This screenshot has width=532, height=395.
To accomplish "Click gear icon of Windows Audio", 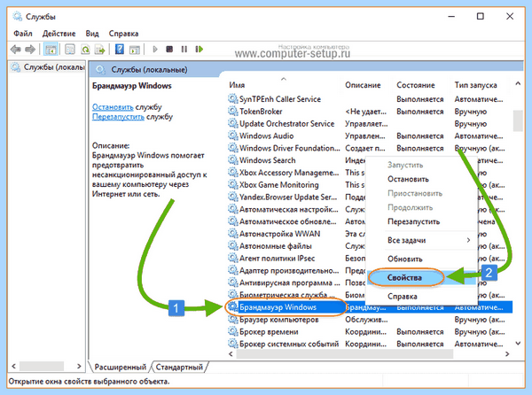I will click(x=232, y=136).
